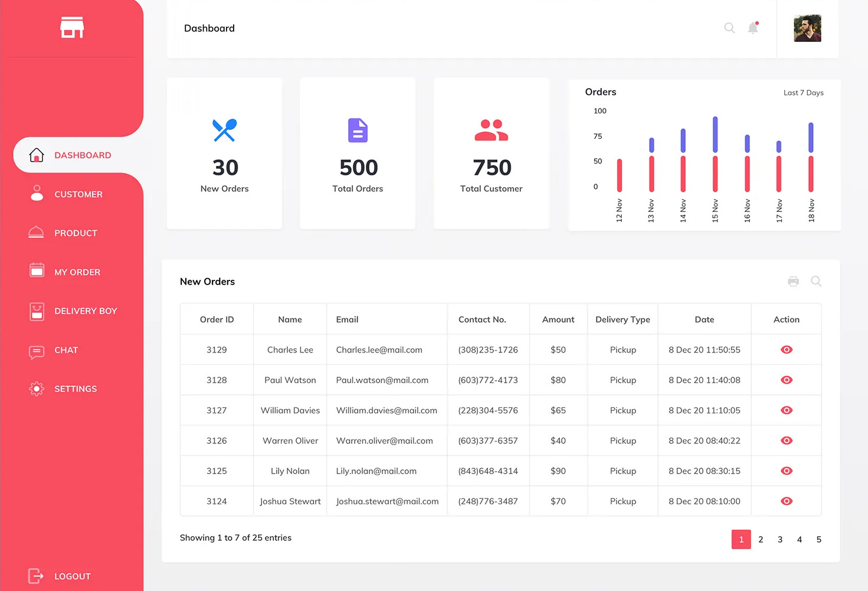This screenshot has height=591, width=868.
Task: Click the 15 Nov bar in chart
Action: pos(715,155)
